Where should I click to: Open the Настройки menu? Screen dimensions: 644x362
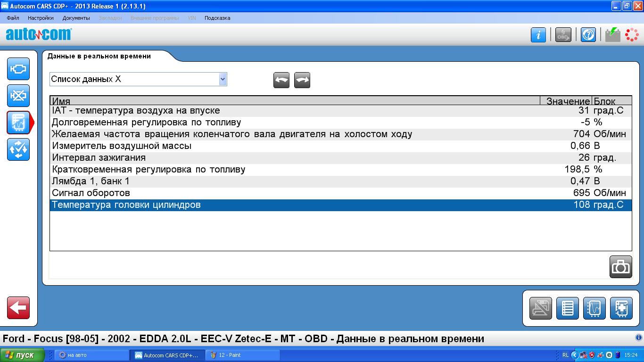point(41,18)
